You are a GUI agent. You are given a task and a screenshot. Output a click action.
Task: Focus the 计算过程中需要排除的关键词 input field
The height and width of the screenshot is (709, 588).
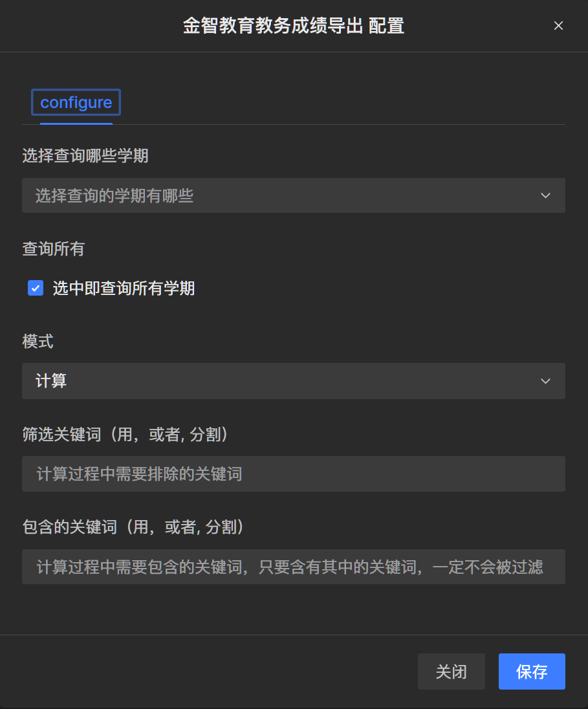(293, 474)
